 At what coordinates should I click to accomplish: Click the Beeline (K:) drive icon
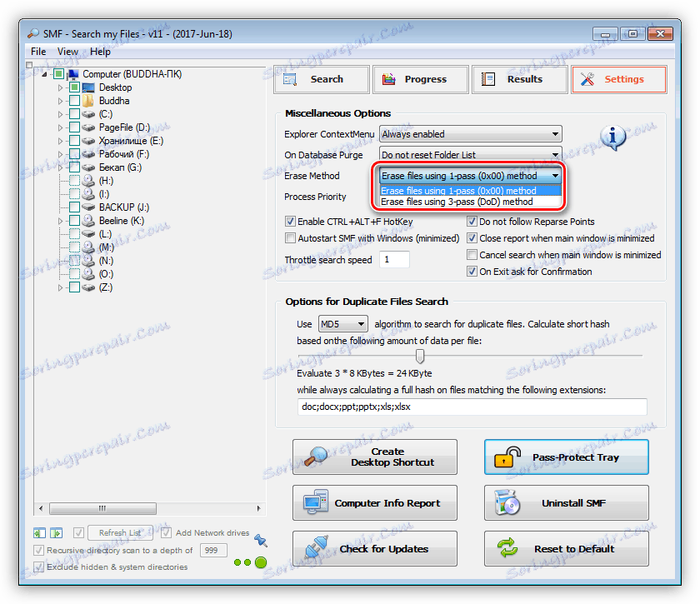click(x=88, y=221)
